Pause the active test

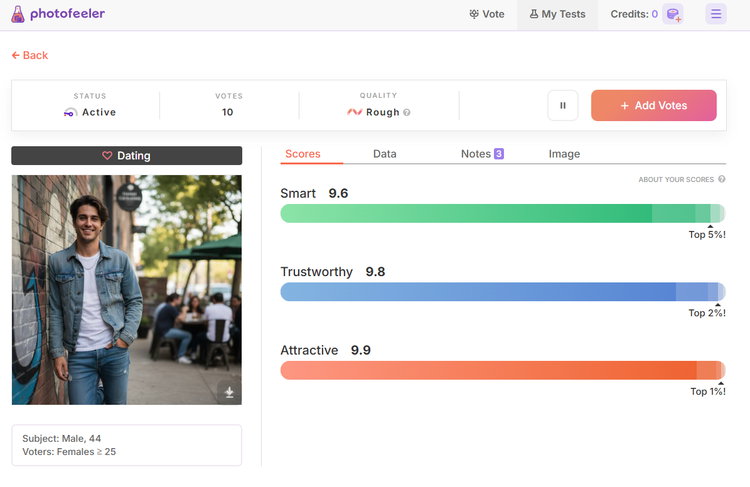pyautogui.click(x=562, y=105)
